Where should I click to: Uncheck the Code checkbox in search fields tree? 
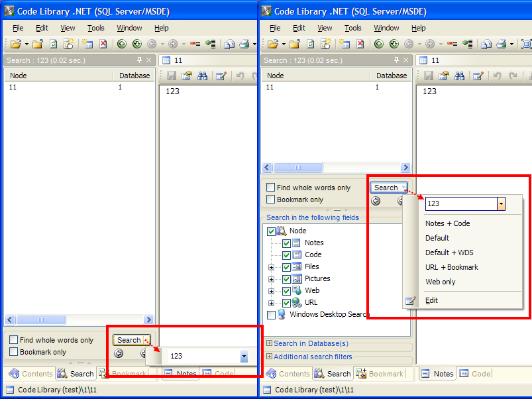pos(286,255)
